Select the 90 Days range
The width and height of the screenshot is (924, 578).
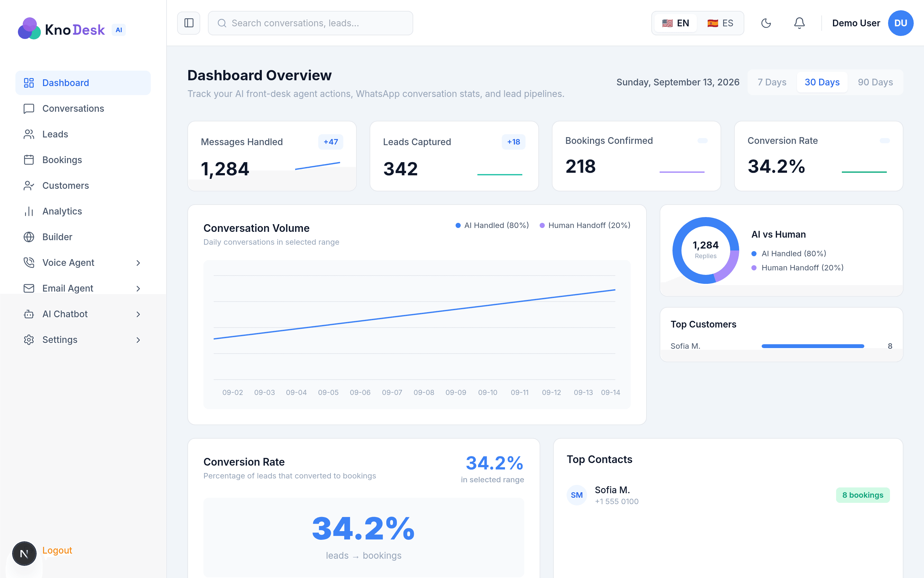click(x=875, y=82)
